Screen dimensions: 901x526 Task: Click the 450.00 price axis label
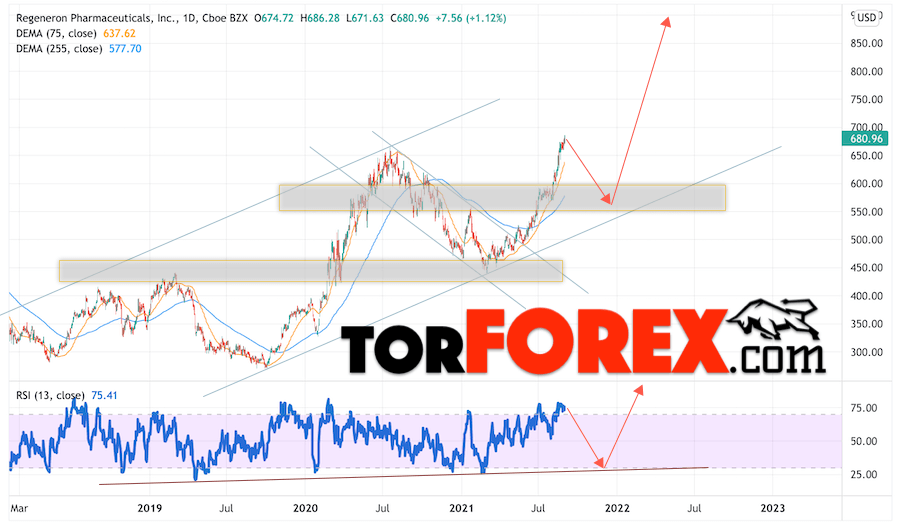867,267
